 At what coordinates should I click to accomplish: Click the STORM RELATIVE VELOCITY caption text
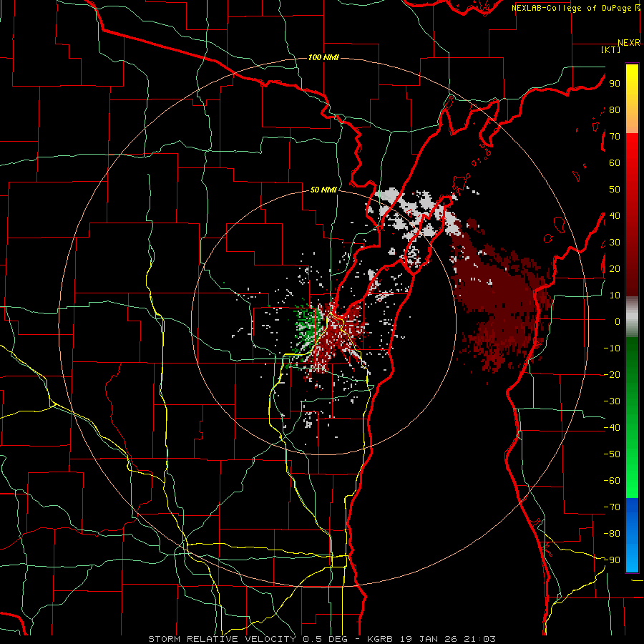click(x=223, y=639)
